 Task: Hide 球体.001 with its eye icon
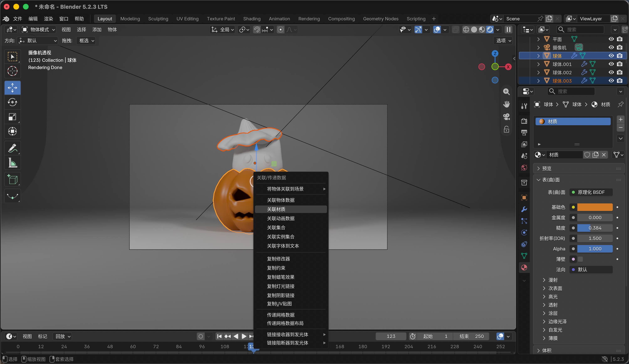pyautogui.click(x=611, y=64)
